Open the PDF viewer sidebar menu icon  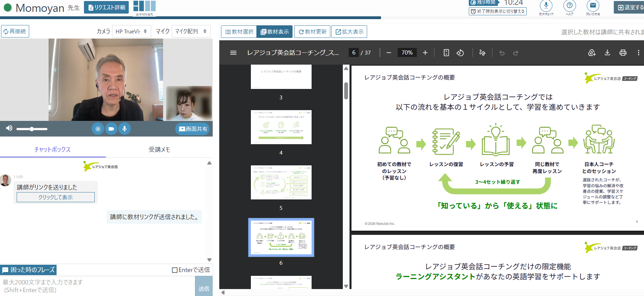coord(233,53)
